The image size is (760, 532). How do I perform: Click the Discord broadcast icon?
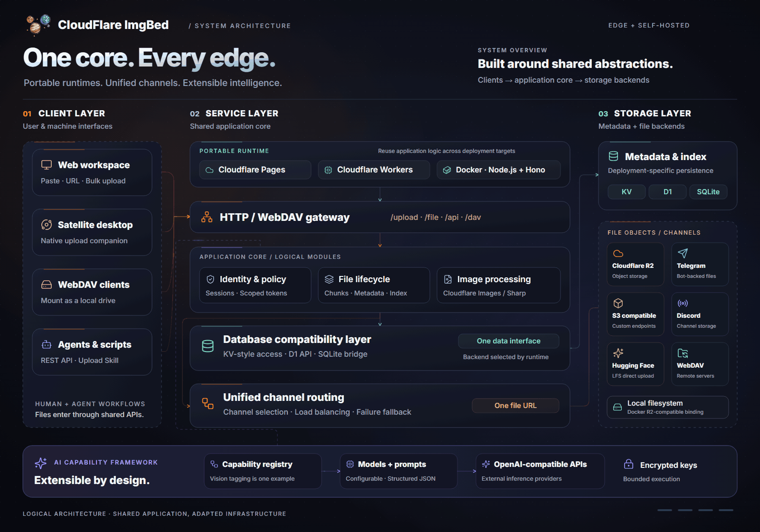683,303
